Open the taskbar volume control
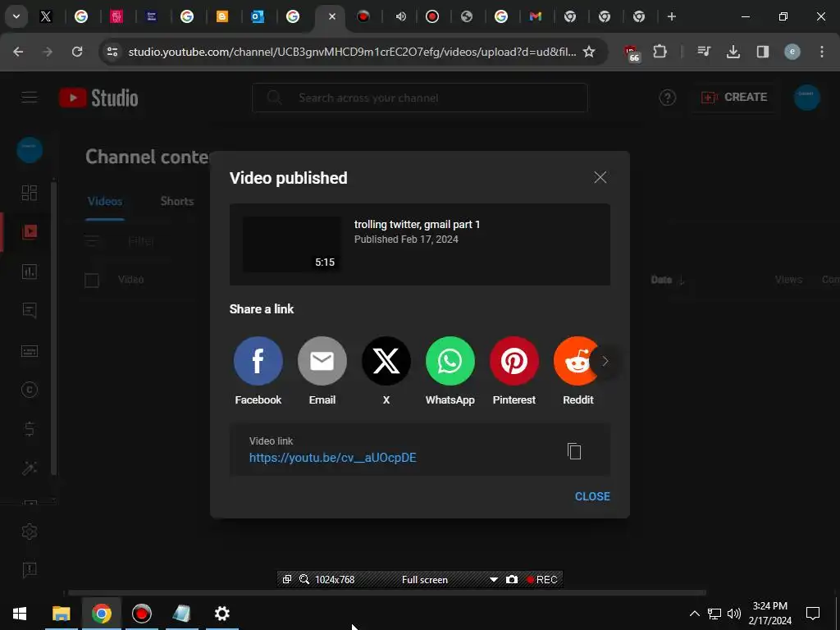Viewport: 840px width, 630px height. (x=734, y=614)
